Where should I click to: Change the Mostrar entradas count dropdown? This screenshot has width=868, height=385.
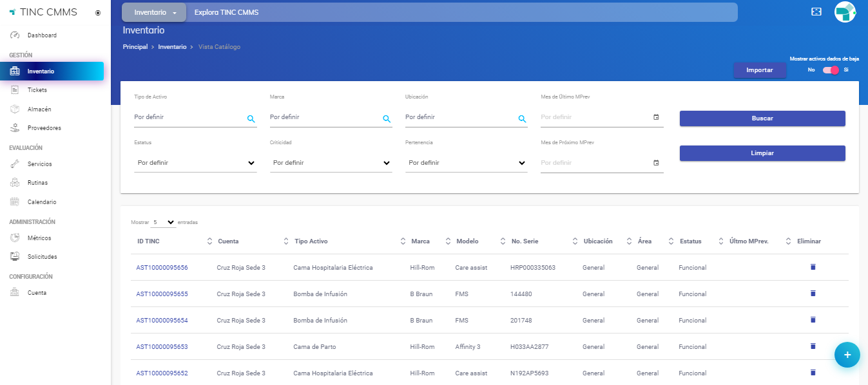click(163, 222)
